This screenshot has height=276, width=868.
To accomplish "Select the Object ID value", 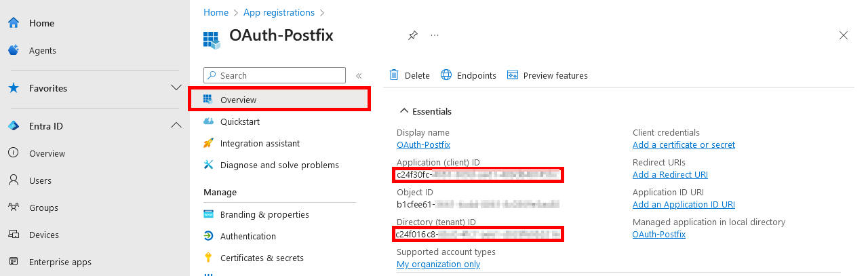I will pos(478,204).
